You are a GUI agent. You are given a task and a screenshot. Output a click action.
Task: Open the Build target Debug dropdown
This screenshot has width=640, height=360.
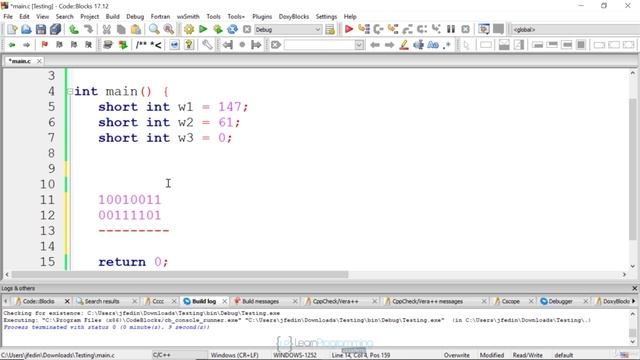288,29
